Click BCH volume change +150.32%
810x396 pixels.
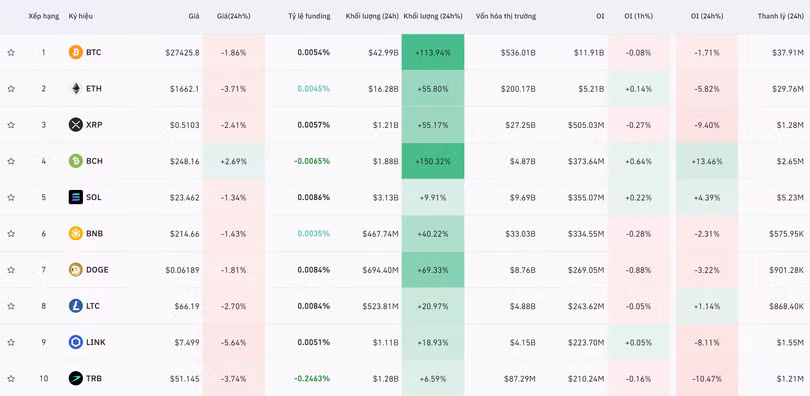pyautogui.click(x=433, y=161)
